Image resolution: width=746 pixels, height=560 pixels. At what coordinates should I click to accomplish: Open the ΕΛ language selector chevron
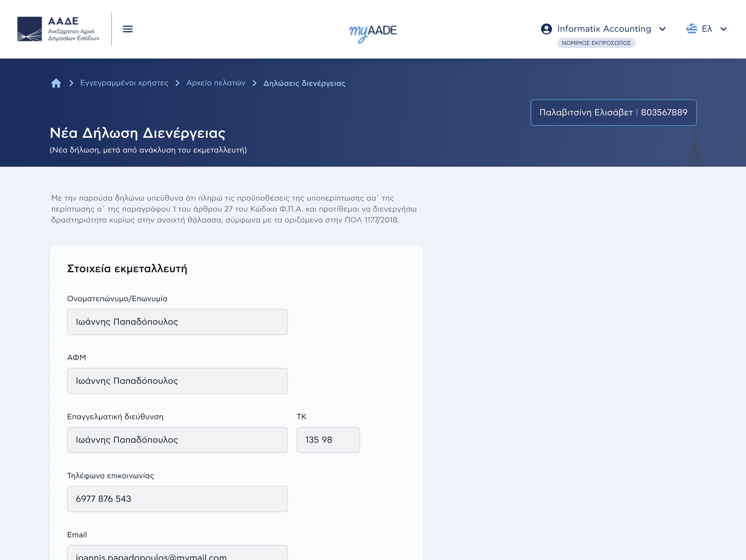click(x=723, y=29)
